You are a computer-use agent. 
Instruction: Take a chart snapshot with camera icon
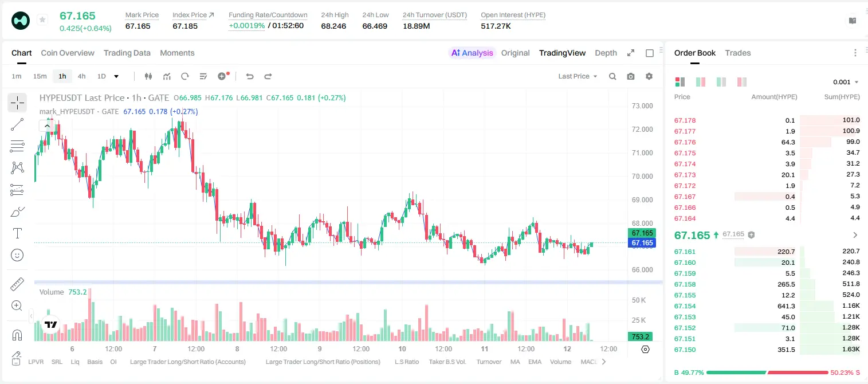(x=631, y=76)
